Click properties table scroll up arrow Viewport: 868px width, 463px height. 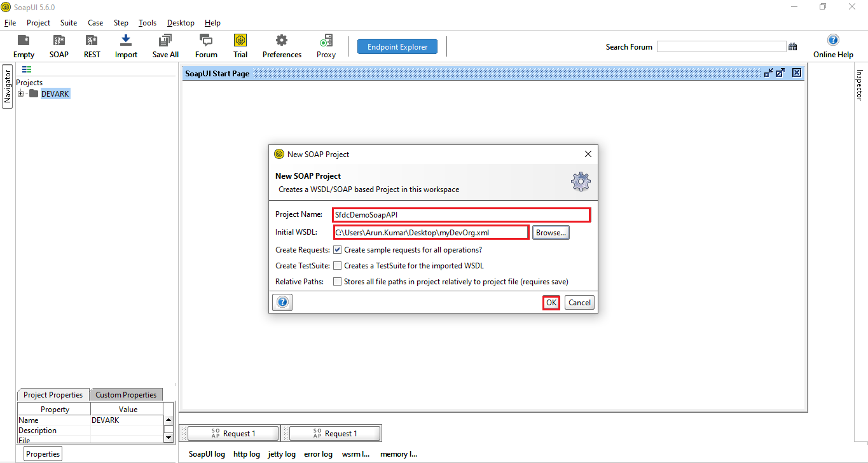point(169,420)
